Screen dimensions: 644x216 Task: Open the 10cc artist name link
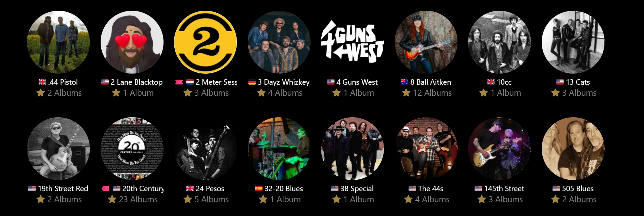point(504,82)
